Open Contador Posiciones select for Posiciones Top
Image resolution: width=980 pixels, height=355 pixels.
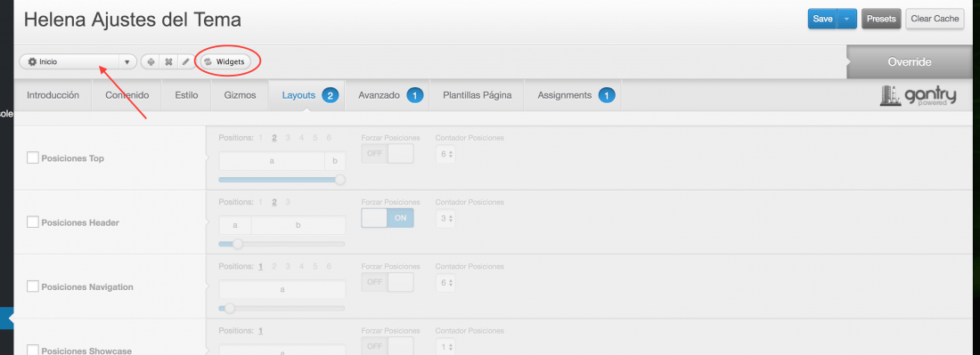coord(445,154)
